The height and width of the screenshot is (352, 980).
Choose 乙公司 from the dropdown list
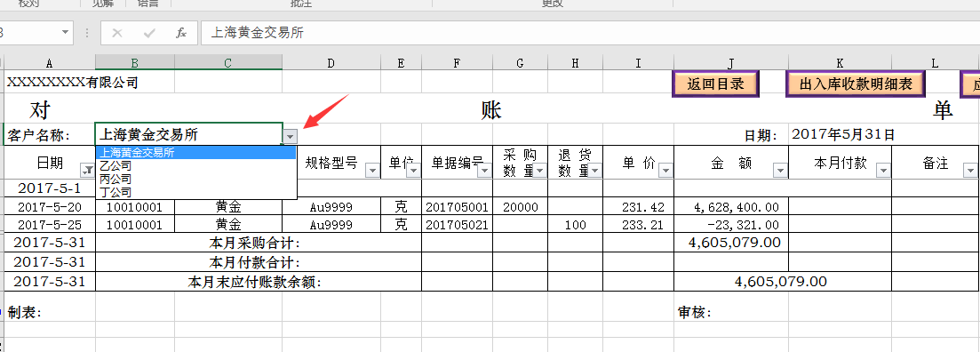pyautogui.click(x=195, y=165)
